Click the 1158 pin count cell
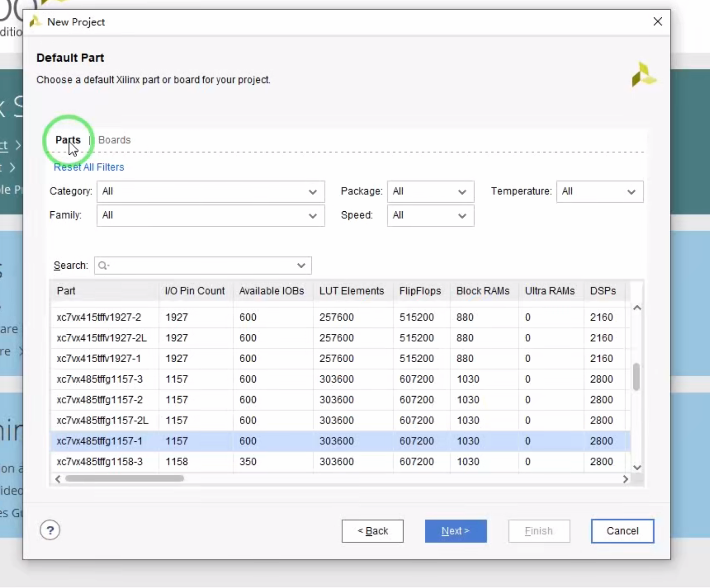Viewport: 710px width, 588px height. [x=195, y=462]
